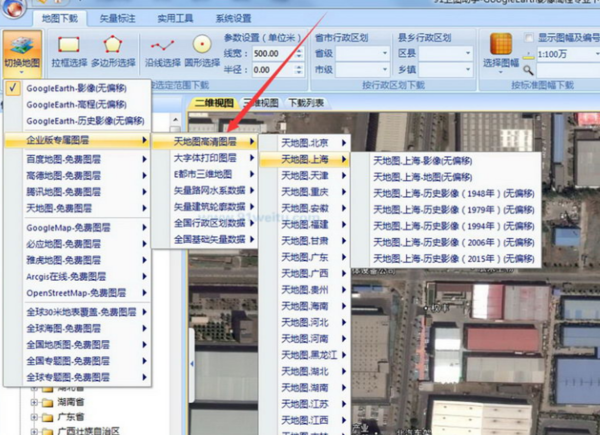The width and height of the screenshot is (600, 435).
Task: Open the 必应地图-免费图层 submenu
Action: (x=78, y=244)
